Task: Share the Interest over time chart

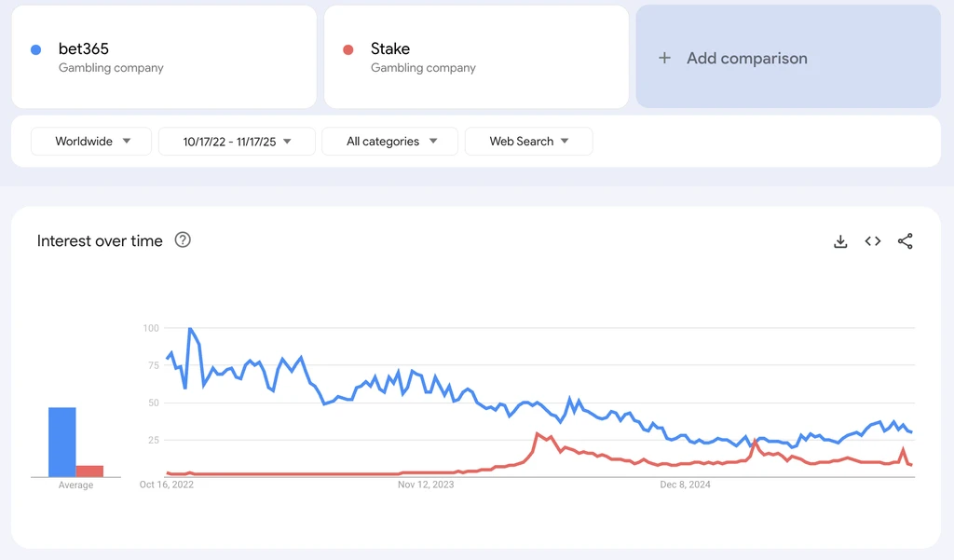Action: pos(905,241)
